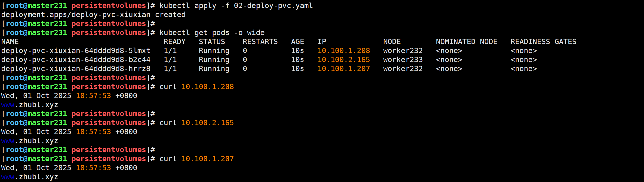Click the 'curl 10.100.1.207' command IP
Image resolution: width=644 pixels, height=182 pixels.
point(208,158)
